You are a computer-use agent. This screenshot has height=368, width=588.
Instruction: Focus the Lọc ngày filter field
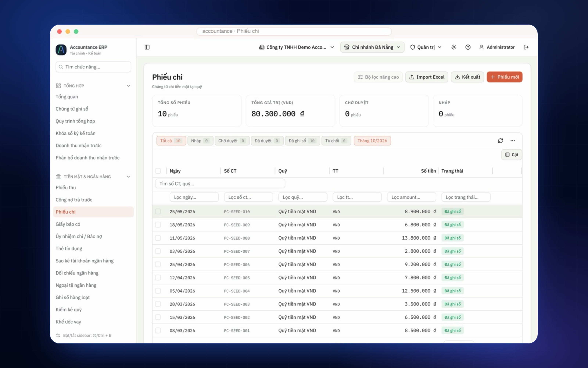point(194,197)
